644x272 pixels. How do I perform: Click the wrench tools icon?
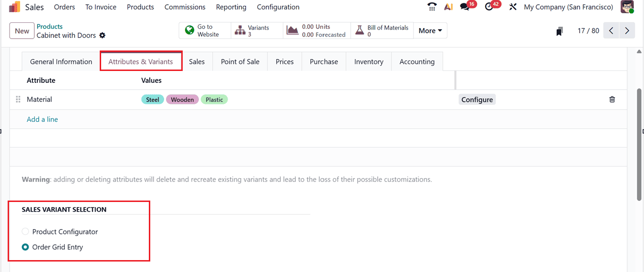[x=513, y=7]
